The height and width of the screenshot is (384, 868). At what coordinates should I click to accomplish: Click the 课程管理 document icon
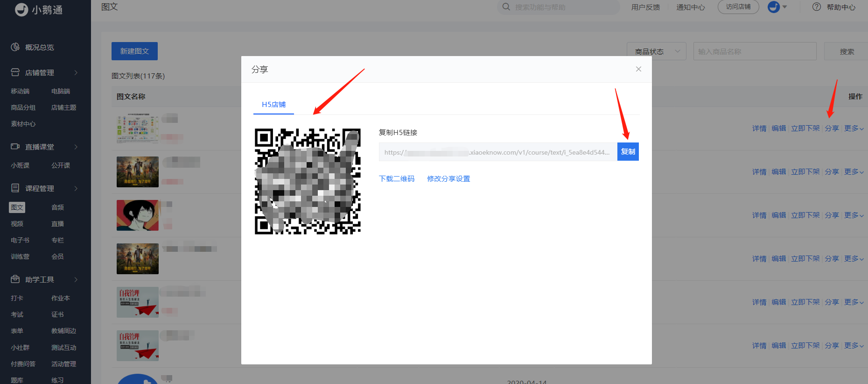(x=15, y=188)
